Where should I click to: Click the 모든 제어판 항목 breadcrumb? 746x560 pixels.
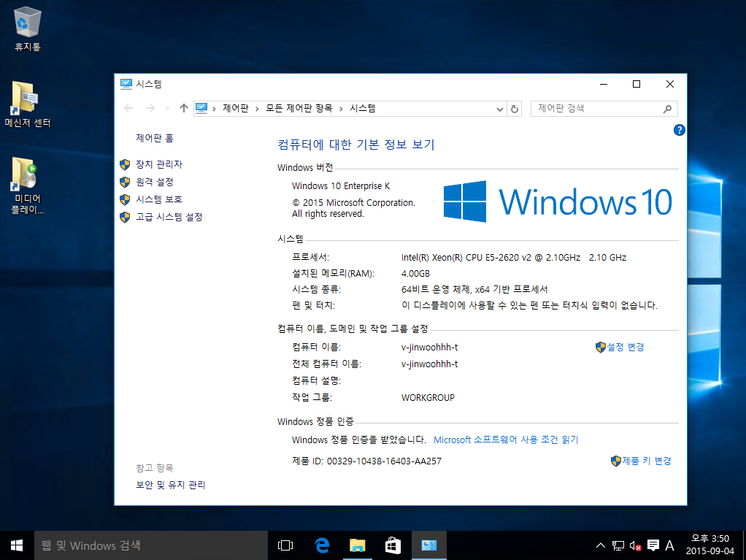[299, 109]
